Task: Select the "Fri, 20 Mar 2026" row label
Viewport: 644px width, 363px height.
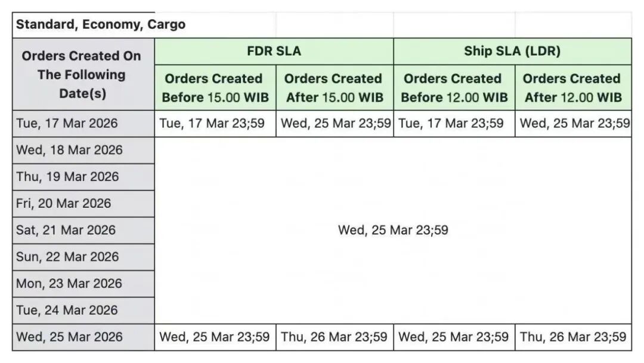Action: pyautogui.click(x=63, y=204)
